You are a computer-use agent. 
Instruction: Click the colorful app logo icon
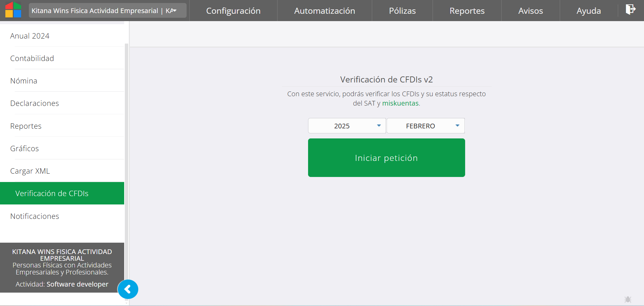coord(13,10)
